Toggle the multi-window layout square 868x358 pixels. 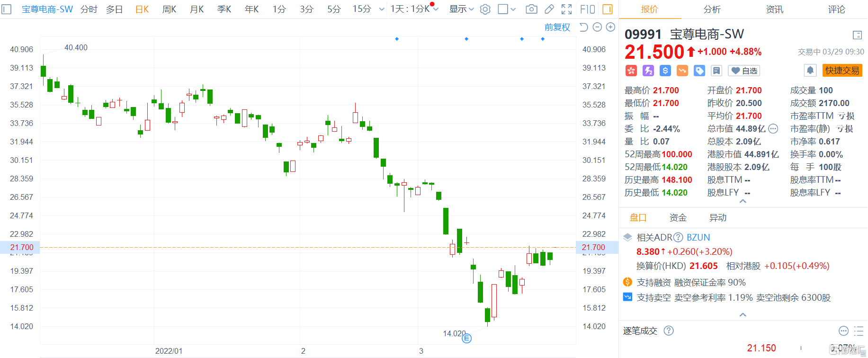(x=503, y=9)
